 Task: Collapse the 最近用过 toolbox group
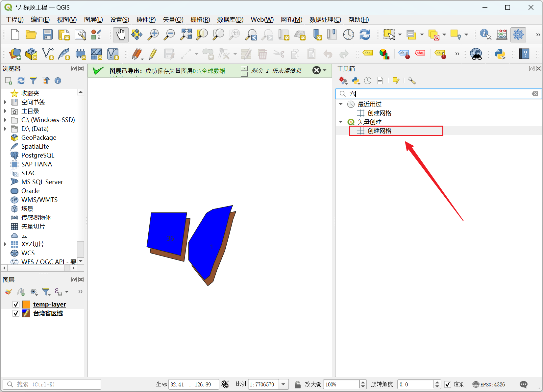341,104
